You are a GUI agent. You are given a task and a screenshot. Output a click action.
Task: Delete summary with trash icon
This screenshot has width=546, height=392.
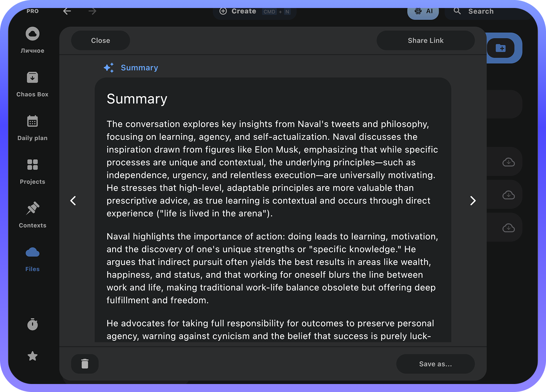click(x=85, y=364)
